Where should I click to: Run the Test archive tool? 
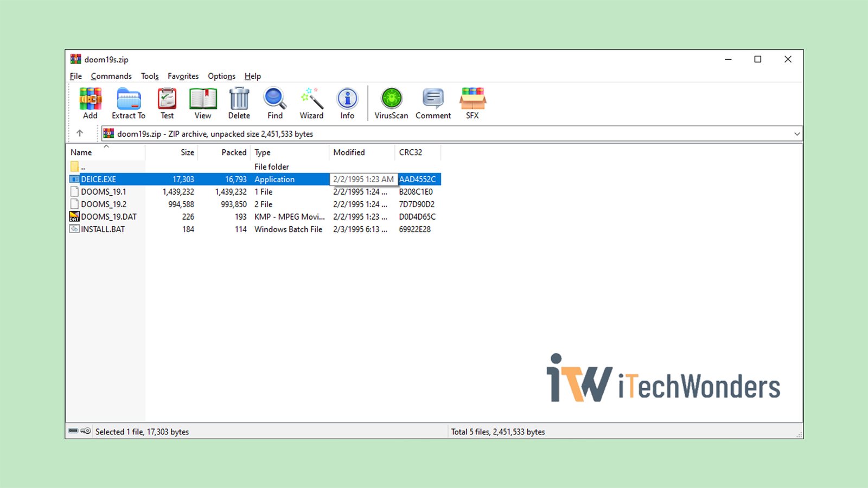[167, 103]
